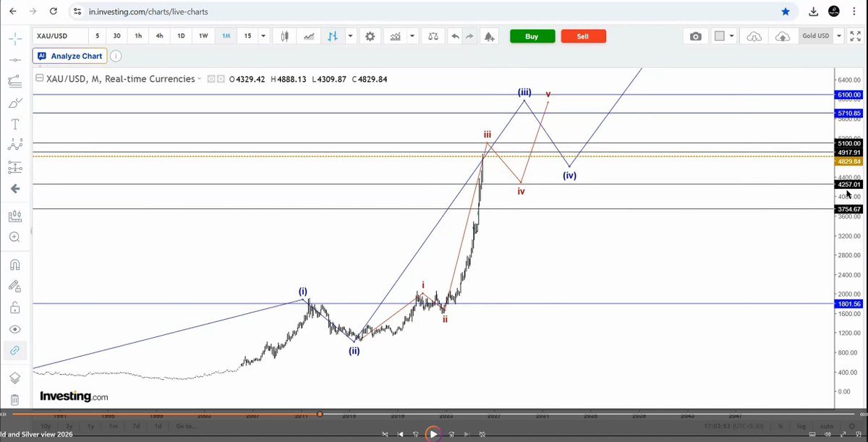Click the Go to... date button
This screenshot has width=868, height=442.
point(187,426)
